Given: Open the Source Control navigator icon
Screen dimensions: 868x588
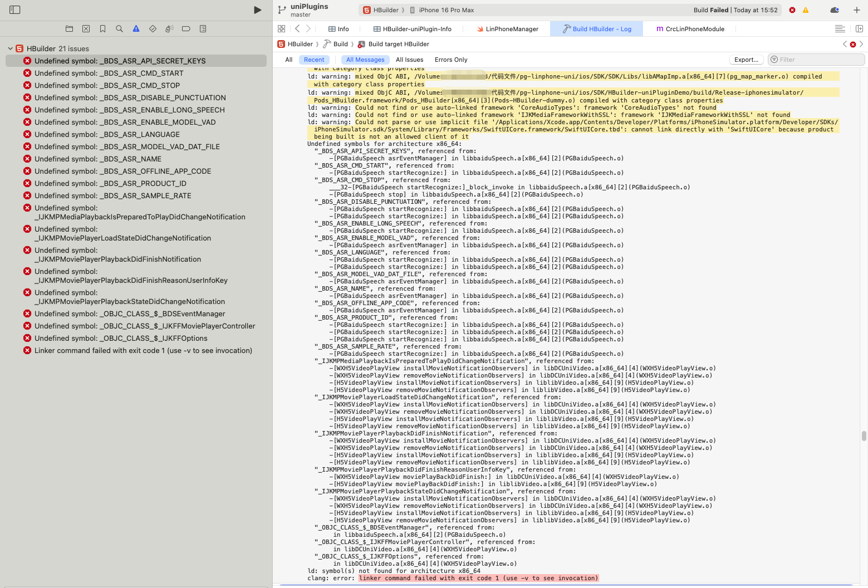Looking at the screenshot, I should pyautogui.click(x=86, y=28).
